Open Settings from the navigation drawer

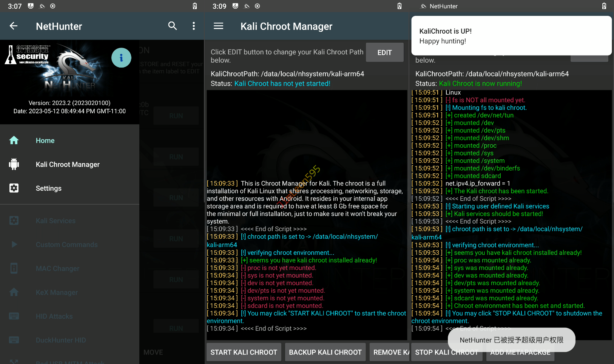tap(48, 188)
